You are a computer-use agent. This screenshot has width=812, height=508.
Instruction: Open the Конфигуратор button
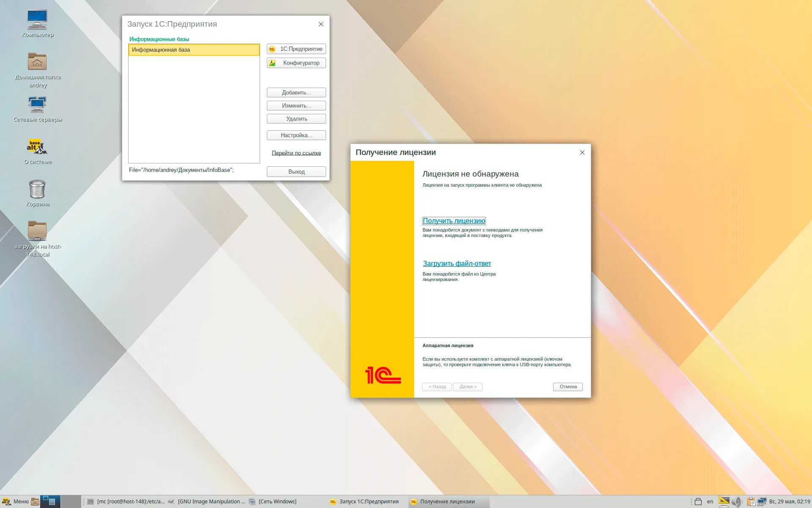pos(296,63)
